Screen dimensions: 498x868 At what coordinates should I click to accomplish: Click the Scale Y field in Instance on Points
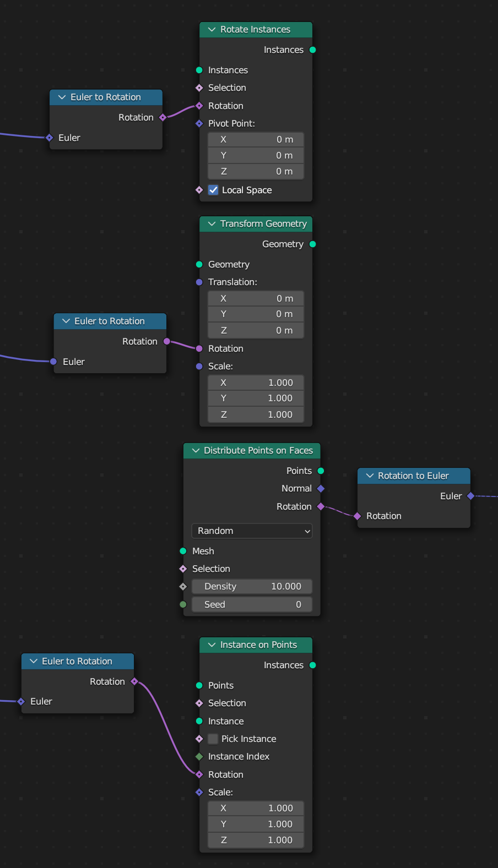coord(256,825)
